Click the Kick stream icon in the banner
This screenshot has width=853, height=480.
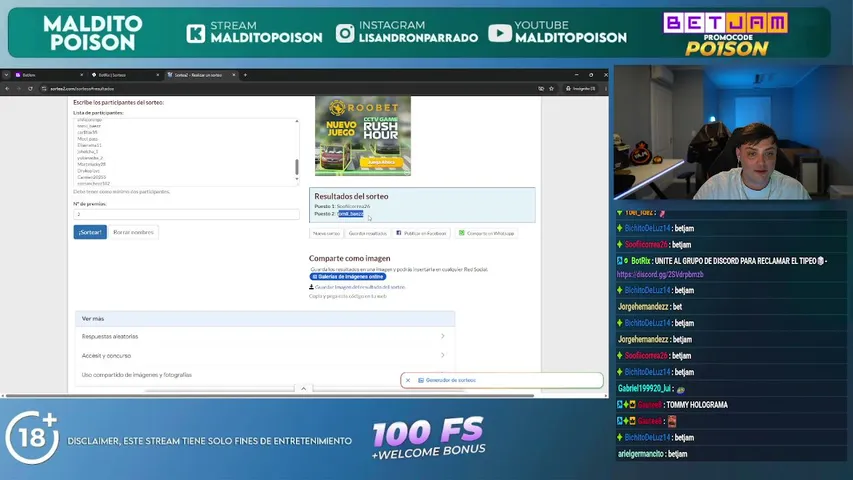coord(196,33)
